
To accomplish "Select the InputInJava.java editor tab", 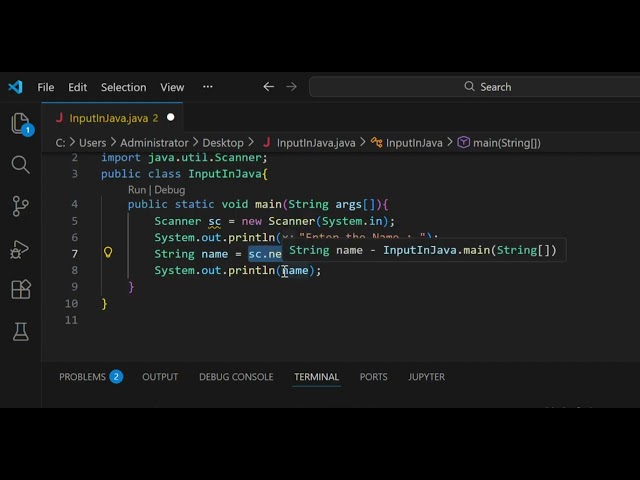I will click(112, 118).
